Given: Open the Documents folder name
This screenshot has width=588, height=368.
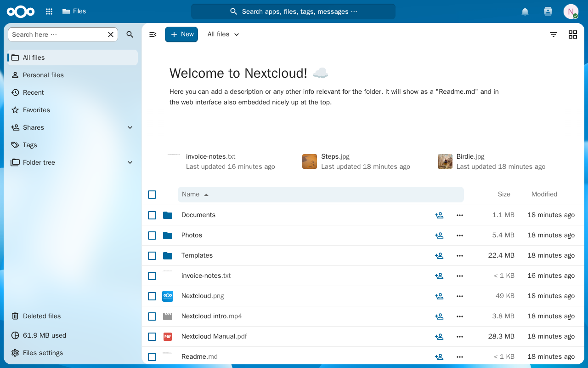Looking at the screenshot, I should pyautogui.click(x=198, y=215).
